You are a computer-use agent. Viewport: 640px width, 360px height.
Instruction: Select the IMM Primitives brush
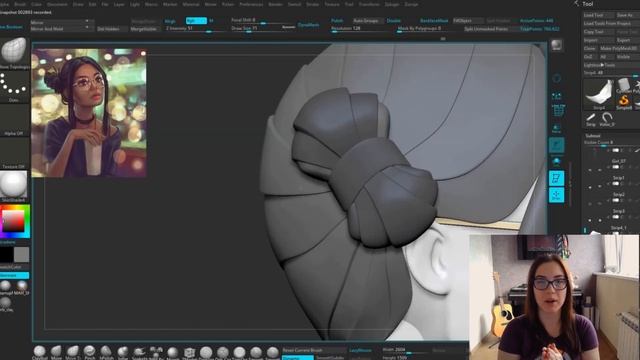(x=156, y=351)
